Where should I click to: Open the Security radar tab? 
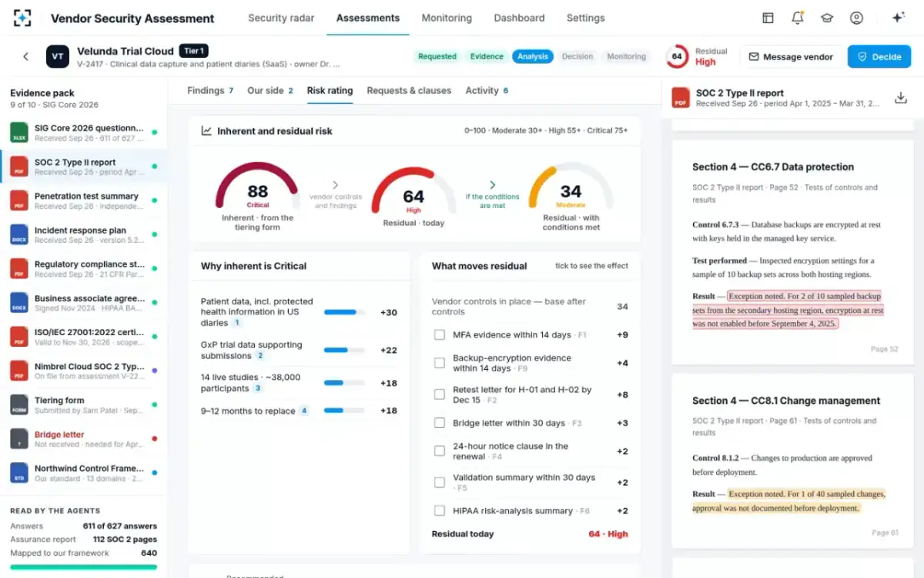pos(281,18)
